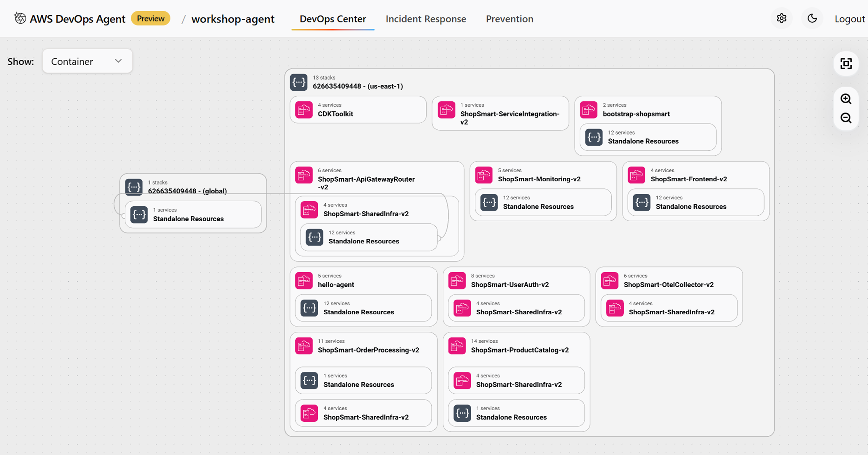Zoom in on the topology canvas
The height and width of the screenshot is (455, 868).
(x=846, y=99)
